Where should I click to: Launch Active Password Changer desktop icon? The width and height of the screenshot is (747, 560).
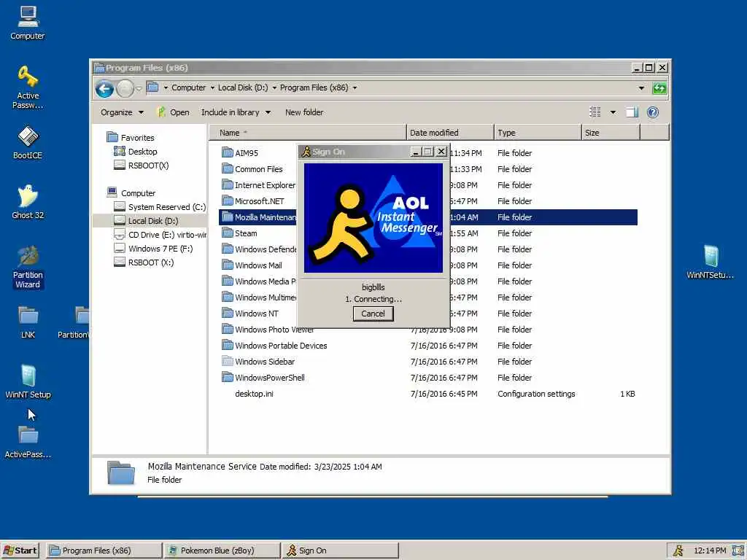click(28, 87)
